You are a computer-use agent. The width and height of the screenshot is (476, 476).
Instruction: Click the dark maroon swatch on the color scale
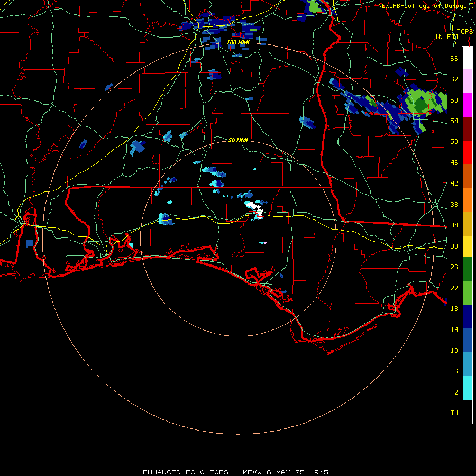pyautogui.click(x=467, y=130)
